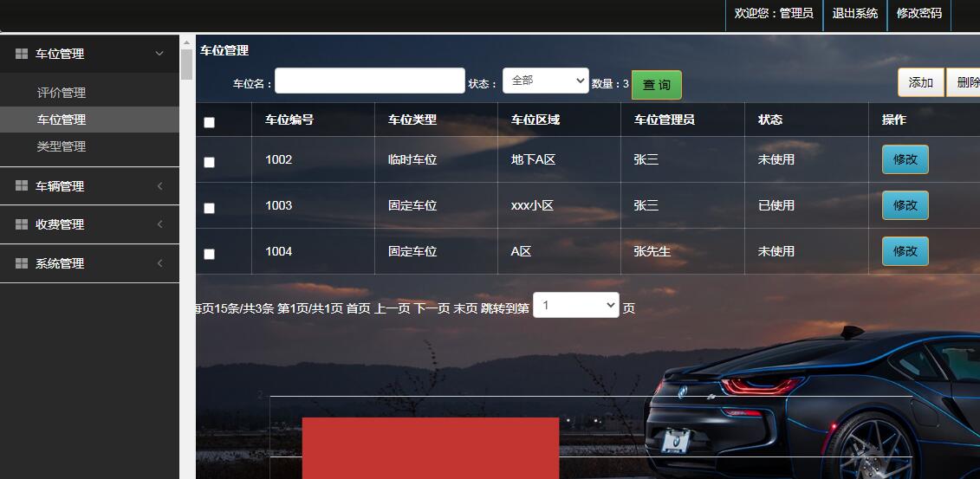Expand the 车辆管理 section chevron
This screenshot has width=980, height=479.
159,185
